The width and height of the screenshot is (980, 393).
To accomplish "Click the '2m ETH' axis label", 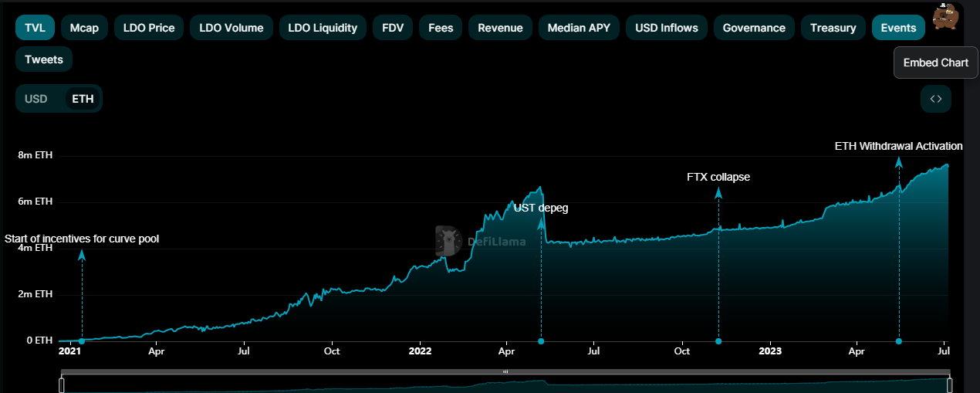I will point(35,294).
